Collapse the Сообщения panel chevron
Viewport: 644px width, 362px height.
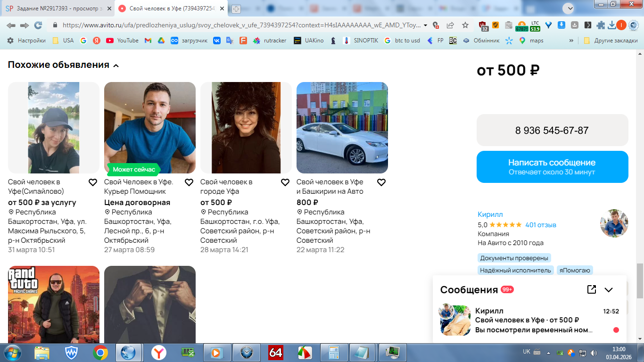tap(609, 290)
